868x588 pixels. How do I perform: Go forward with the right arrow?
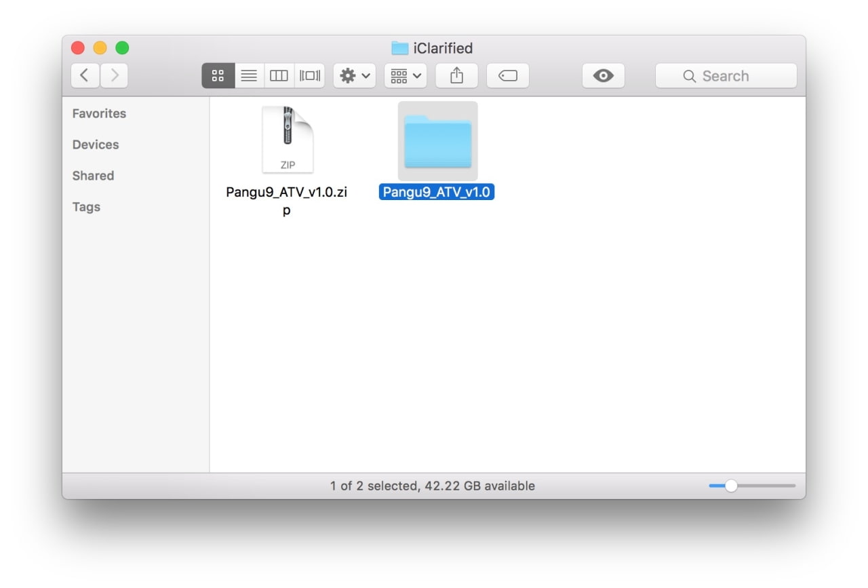(114, 76)
